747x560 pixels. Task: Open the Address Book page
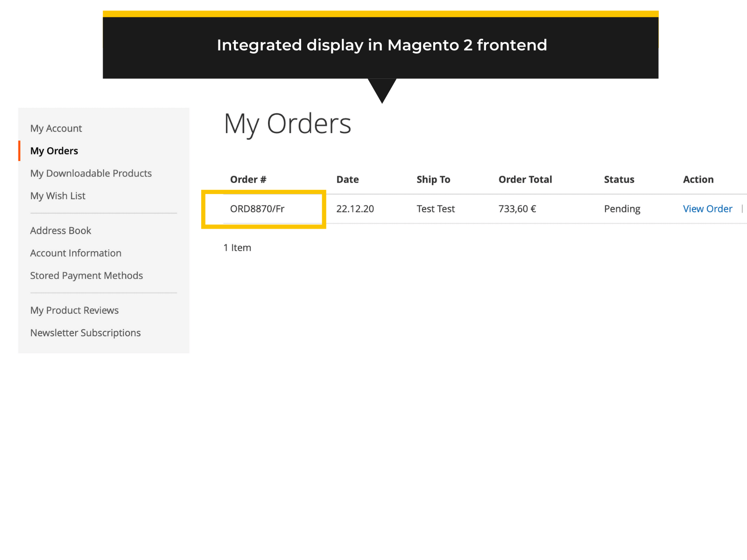pyautogui.click(x=60, y=230)
